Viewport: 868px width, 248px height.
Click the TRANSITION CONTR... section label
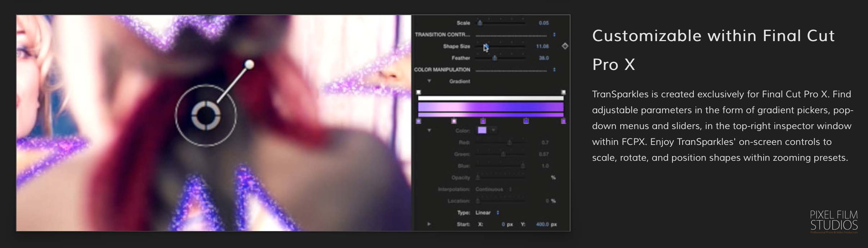click(x=442, y=35)
